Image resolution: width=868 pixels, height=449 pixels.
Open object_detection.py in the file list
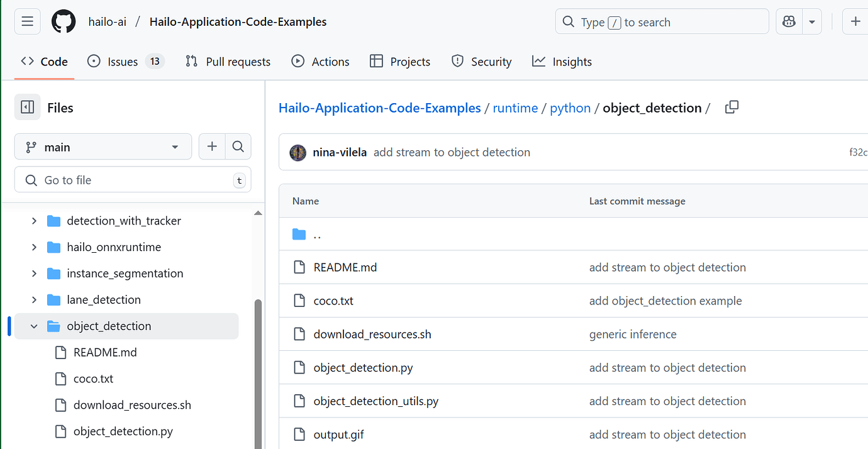click(x=364, y=367)
